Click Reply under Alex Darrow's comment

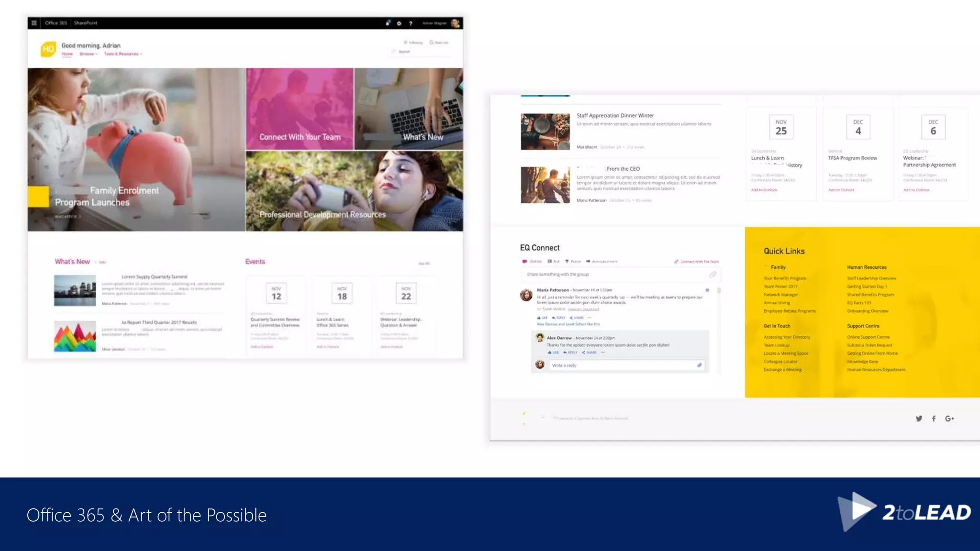[570, 353]
